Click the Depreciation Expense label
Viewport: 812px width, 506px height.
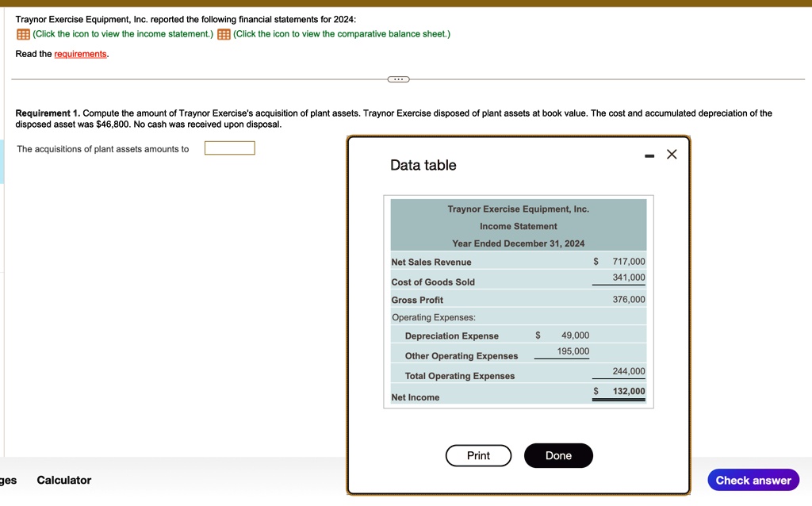pyautogui.click(x=451, y=335)
